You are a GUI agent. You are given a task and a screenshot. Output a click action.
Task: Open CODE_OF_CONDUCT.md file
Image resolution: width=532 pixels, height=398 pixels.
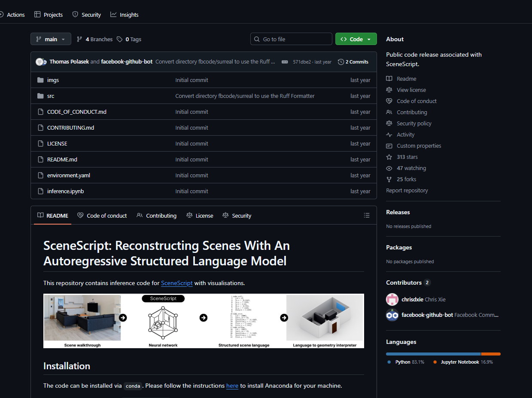click(77, 112)
